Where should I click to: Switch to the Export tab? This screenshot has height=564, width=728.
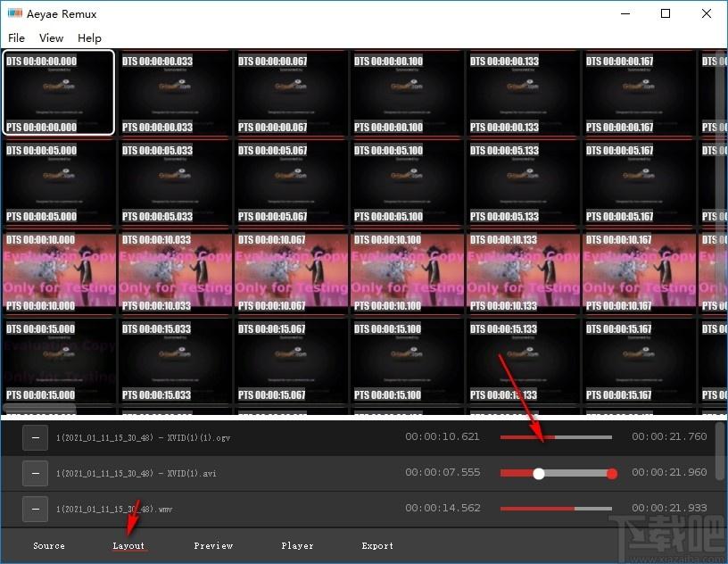tap(377, 546)
